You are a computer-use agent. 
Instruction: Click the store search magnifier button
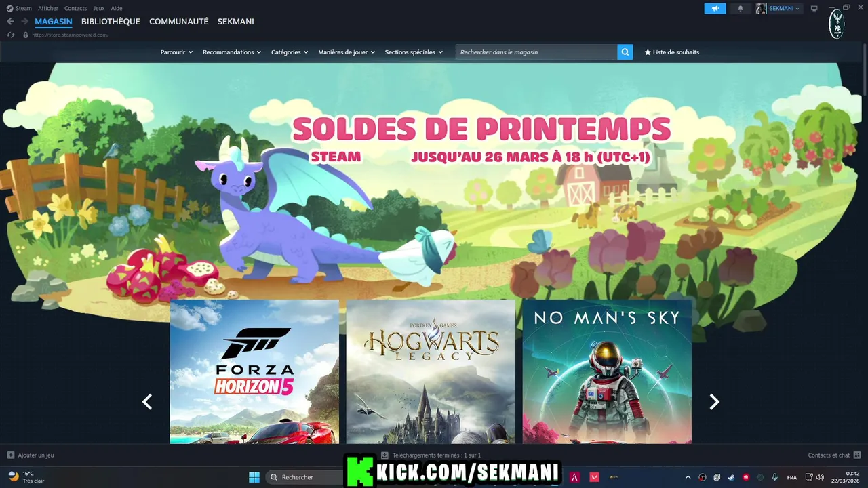click(x=625, y=52)
